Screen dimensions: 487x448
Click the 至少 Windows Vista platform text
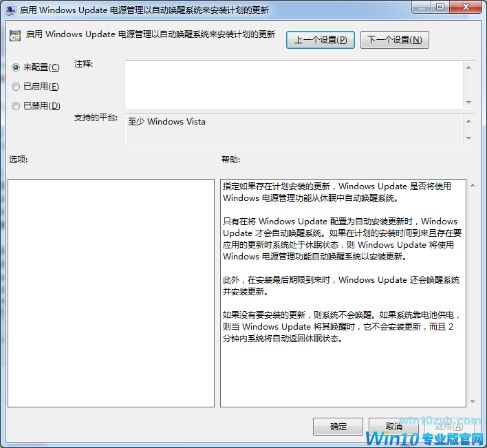point(166,122)
